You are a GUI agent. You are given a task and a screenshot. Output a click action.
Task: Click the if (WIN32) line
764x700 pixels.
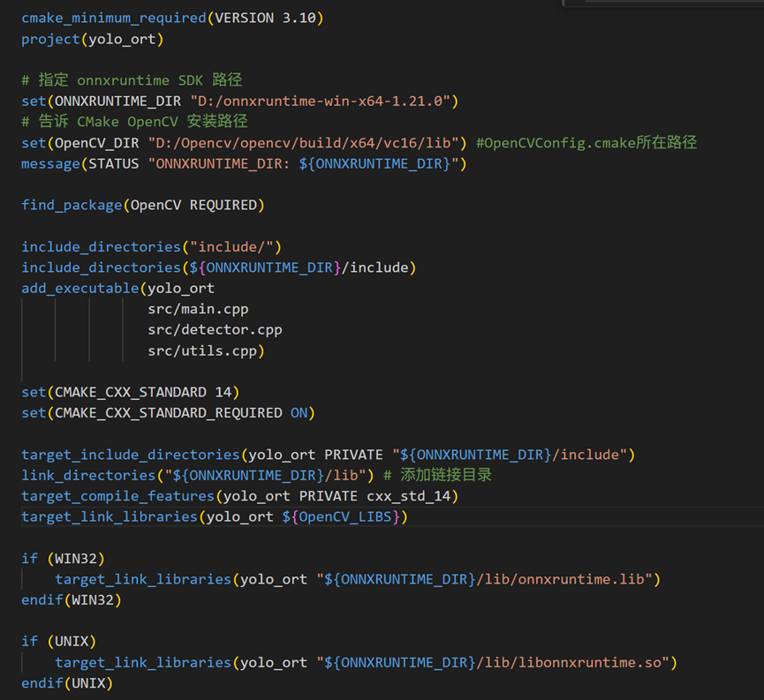[x=63, y=558]
